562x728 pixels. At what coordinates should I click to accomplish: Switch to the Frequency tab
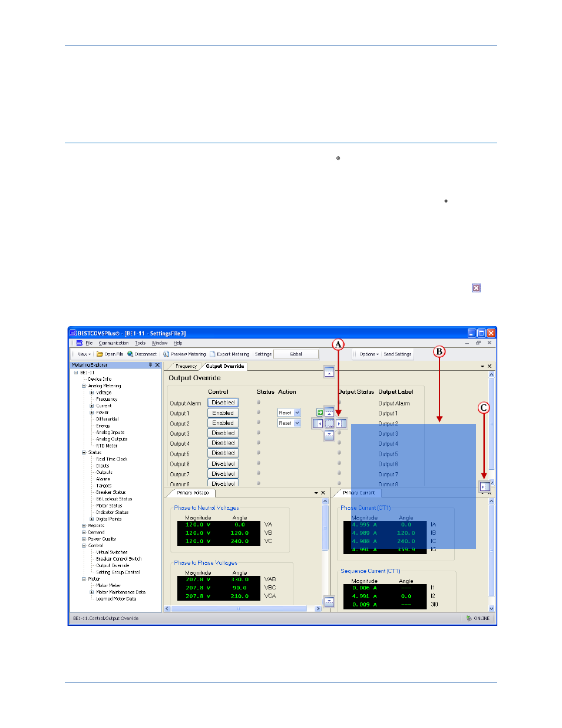pos(186,366)
